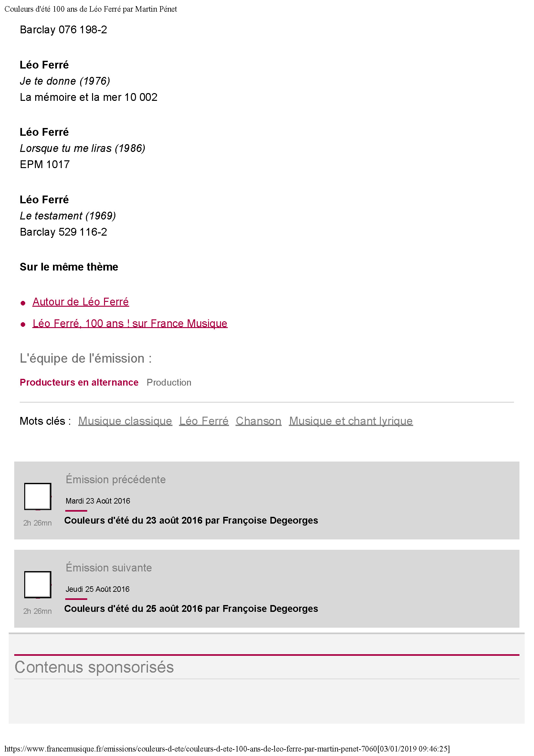Click the 'Contenus sponsorisés' heading
534x756 pixels.
coord(94,667)
